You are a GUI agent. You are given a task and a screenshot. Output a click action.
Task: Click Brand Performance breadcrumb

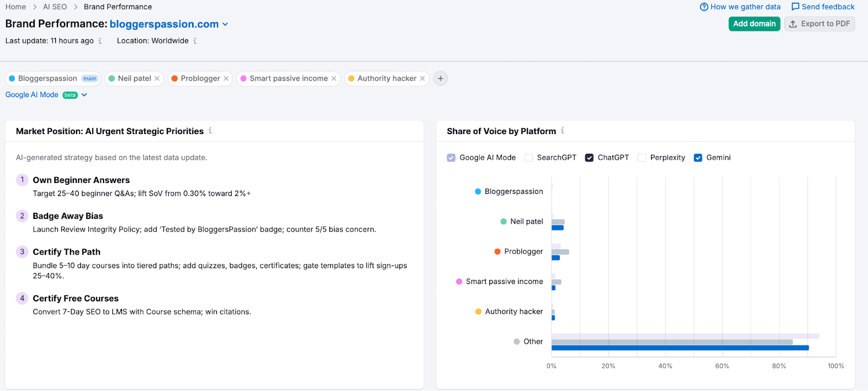pos(118,7)
